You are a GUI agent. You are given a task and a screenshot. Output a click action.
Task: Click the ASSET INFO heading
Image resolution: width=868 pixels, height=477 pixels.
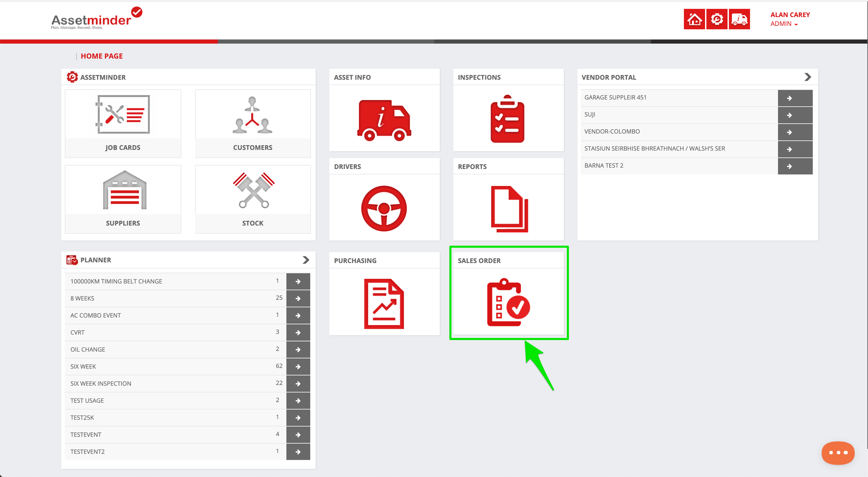(x=352, y=77)
